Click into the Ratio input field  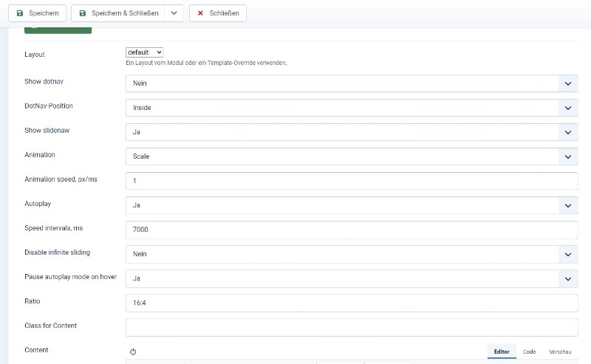351,303
